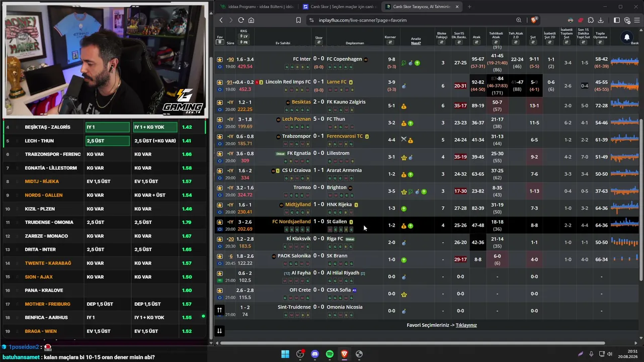This screenshot has width=644, height=362.
Task: Click the bomb icon in Lincoln Red Imps row
Action: 404,86
